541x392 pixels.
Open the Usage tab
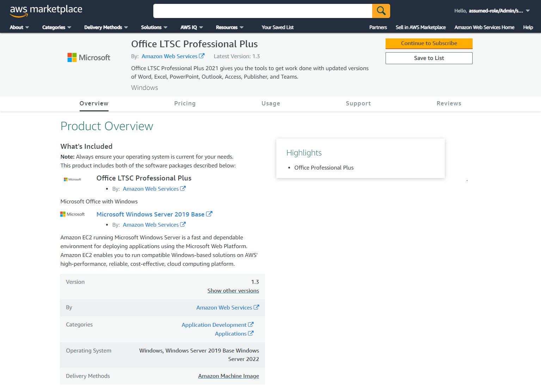point(271,103)
